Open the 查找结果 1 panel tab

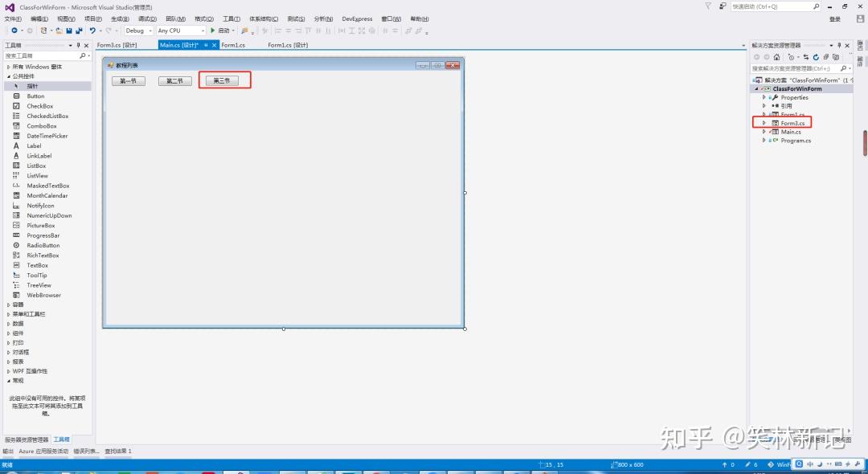(118, 452)
